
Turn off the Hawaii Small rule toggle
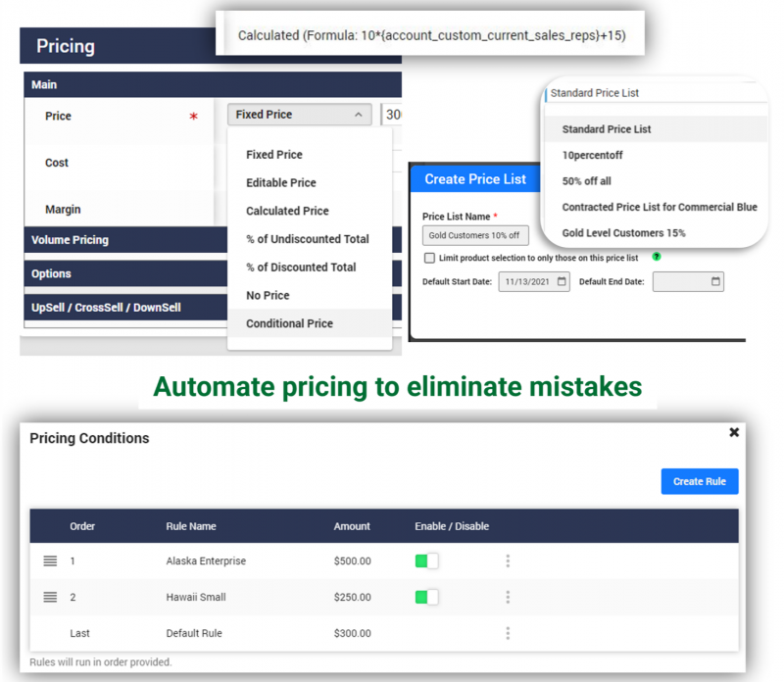(x=425, y=597)
